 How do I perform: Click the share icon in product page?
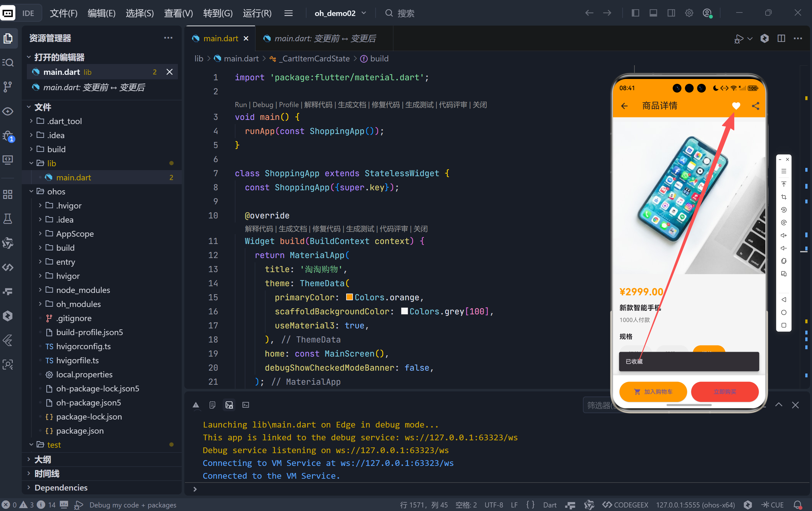[x=756, y=106]
